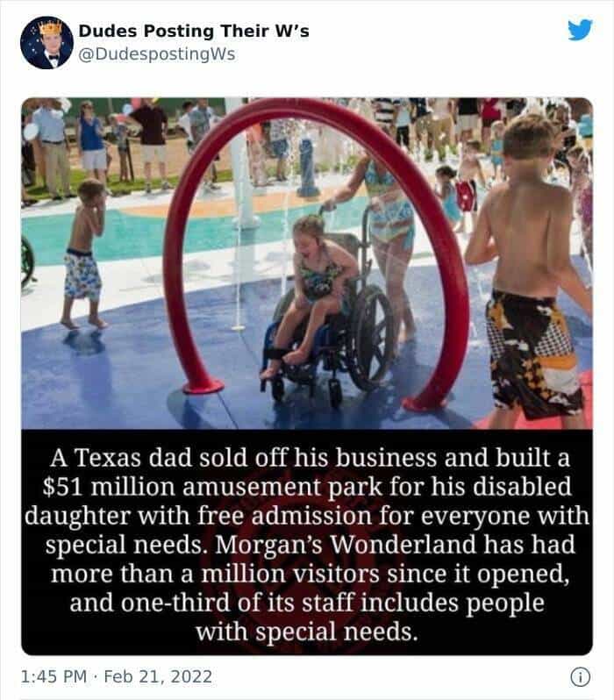Click the "$51 million" text in caption
614x700 pixels.
(x=109, y=486)
